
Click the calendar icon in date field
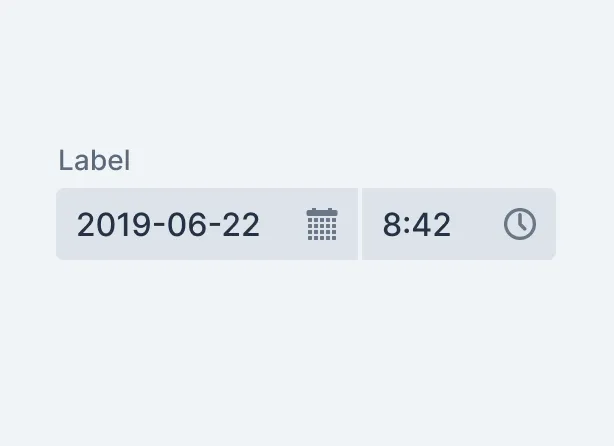[x=322, y=224]
